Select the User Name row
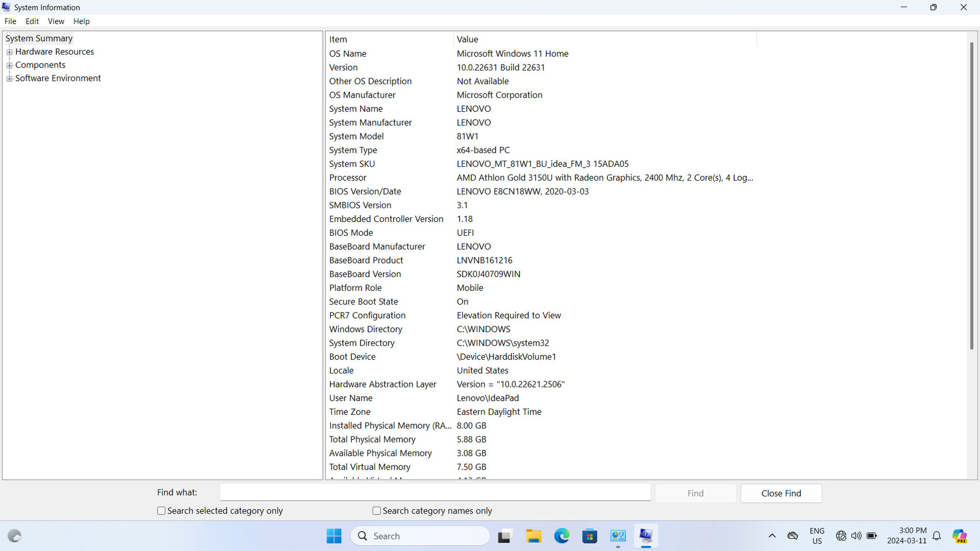 click(x=541, y=398)
